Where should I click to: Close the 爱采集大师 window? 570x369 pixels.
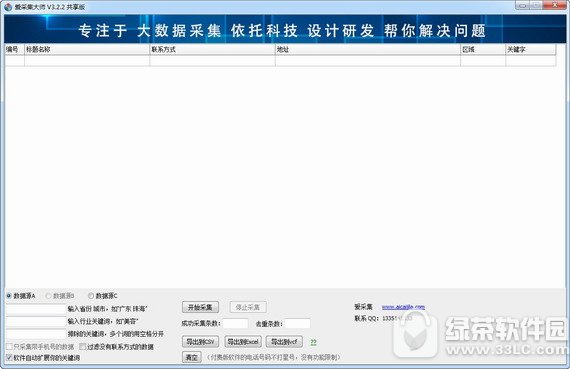click(554, 5)
